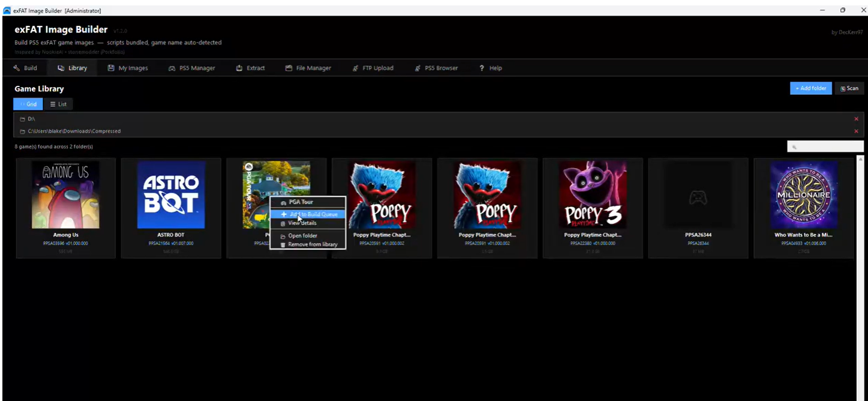Open the Help tab
Viewport: 868px width, 401px height.
[x=490, y=68]
